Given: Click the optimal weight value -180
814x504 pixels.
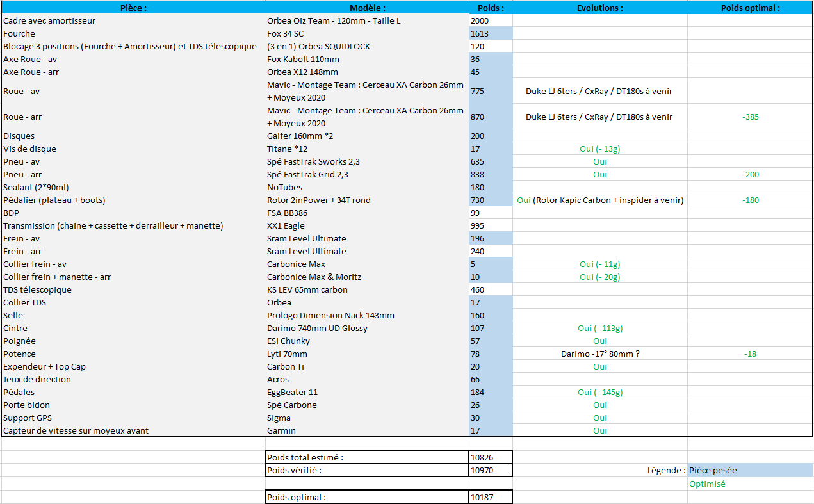Looking at the screenshot, I should point(751,200).
